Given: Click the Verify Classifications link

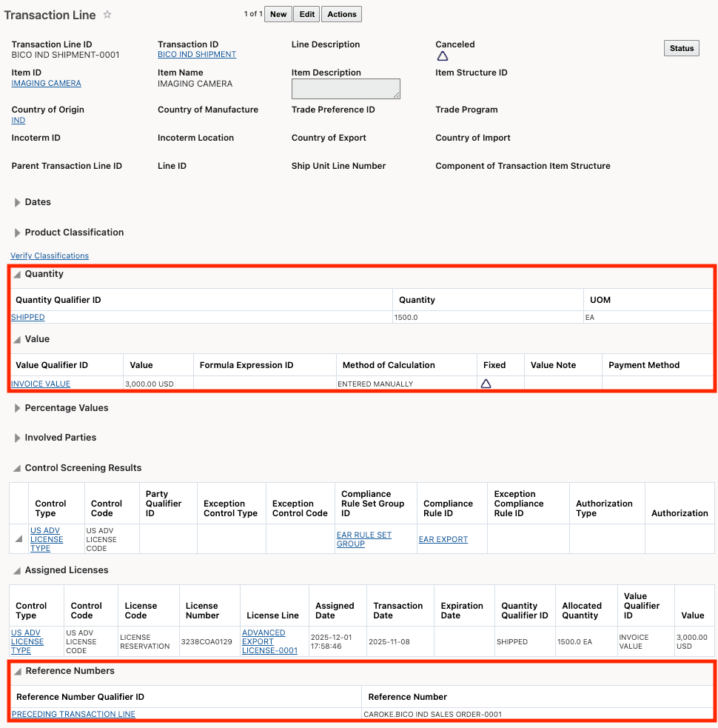Looking at the screenshot, I should [49, 256].
